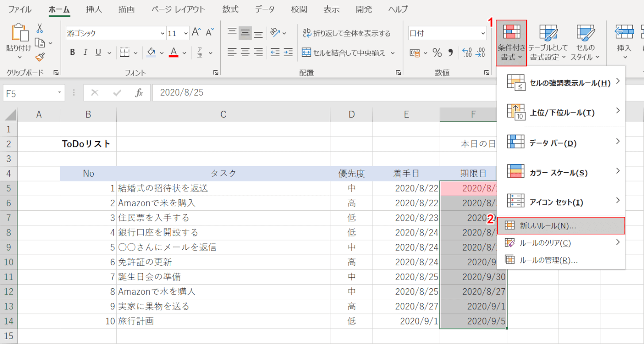644x344 pixels.
Task: Choose ルールの管理(R)... menu item
Action: [561, 260]
